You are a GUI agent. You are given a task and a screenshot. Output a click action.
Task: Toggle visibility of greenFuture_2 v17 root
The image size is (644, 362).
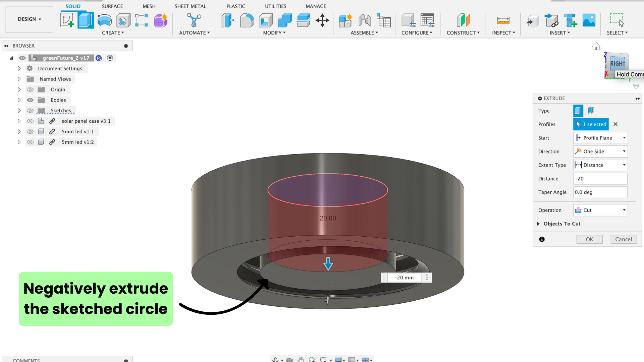click(x=22, y=58)
